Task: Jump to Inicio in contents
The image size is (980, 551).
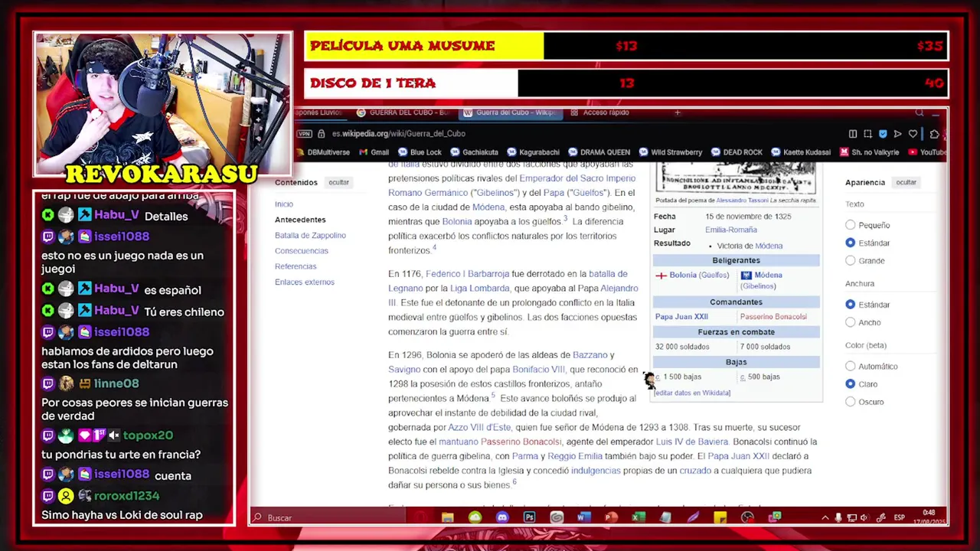Action: [x=284, y=204]
